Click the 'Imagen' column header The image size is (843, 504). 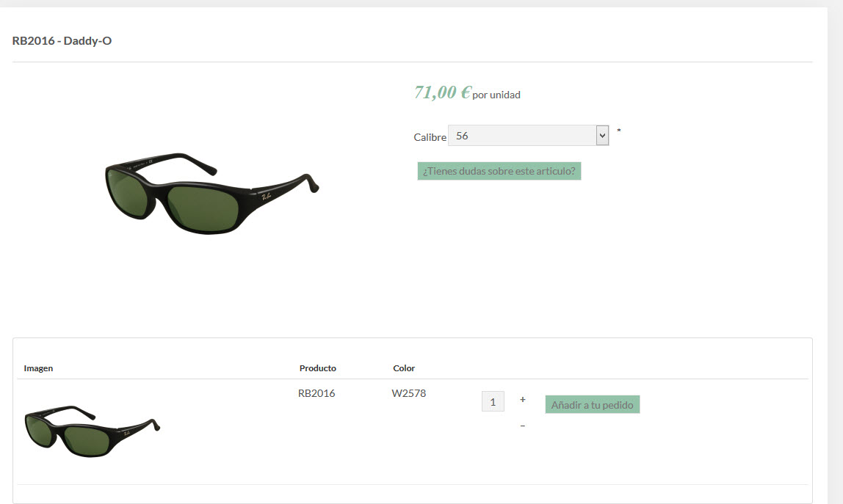[38, 368]
